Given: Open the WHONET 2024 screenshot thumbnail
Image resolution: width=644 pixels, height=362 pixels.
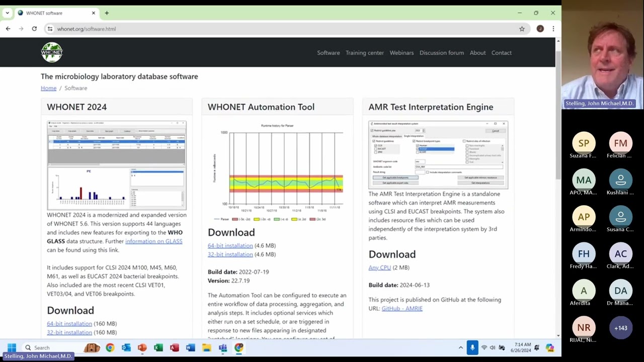Looking at the screenshot, I should tap(117, 165).
